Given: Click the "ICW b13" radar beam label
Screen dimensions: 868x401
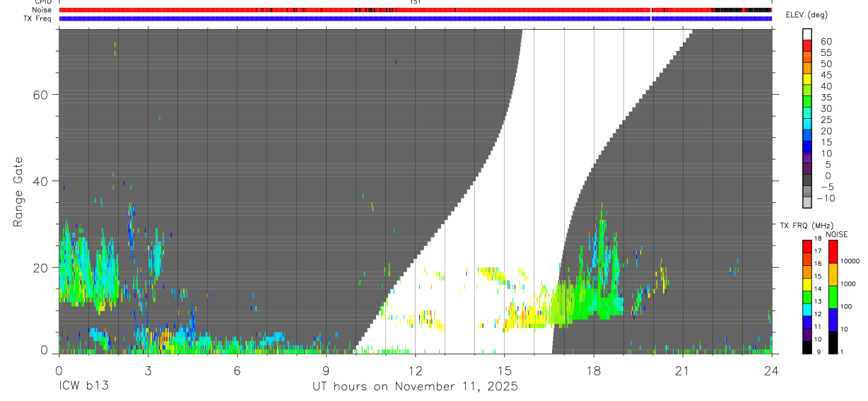Looking at the screenshot, I should coord(83,386).
